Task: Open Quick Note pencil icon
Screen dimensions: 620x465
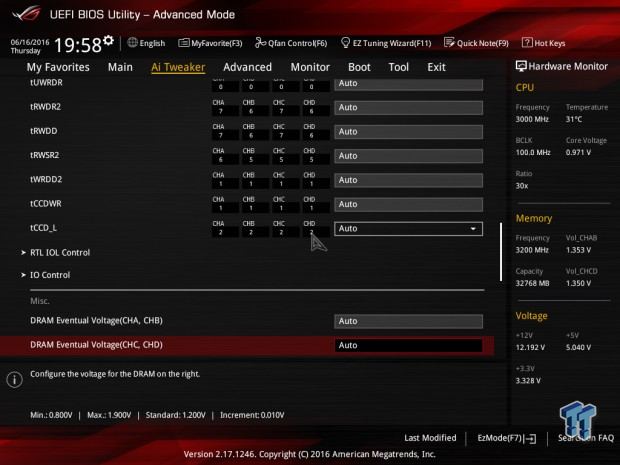Action: pos(449,42)
